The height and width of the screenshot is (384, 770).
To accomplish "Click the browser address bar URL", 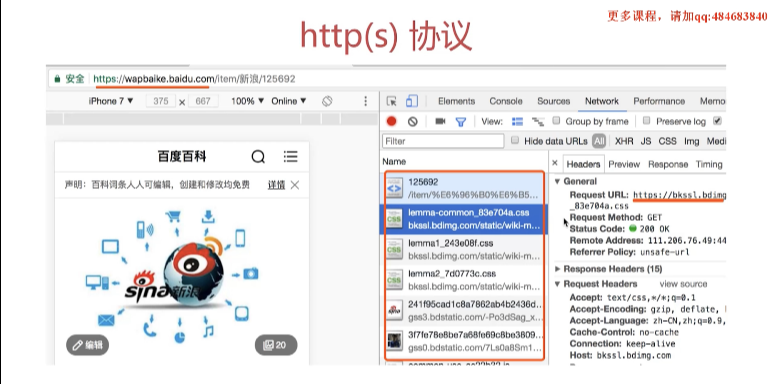I will (194, 79).
